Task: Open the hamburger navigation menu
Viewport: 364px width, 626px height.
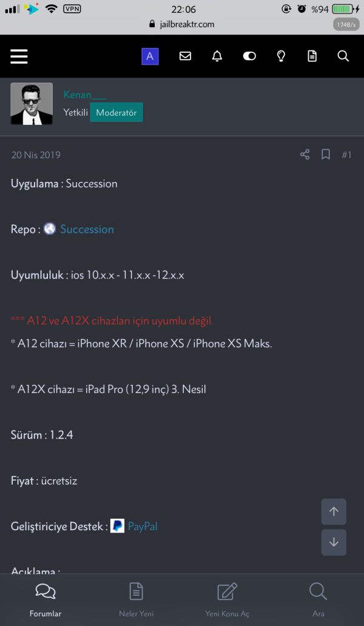Action: click(19, 56)
